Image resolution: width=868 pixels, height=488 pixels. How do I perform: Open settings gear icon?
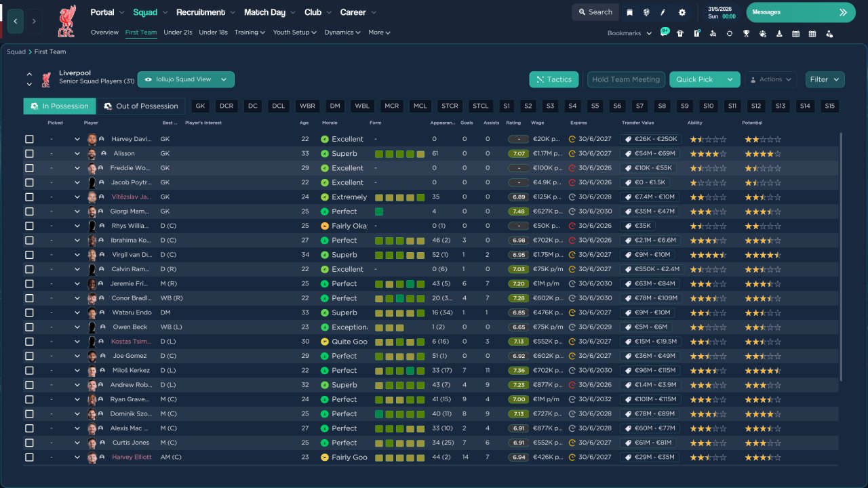pyautogui.click(x=682, y=12)
